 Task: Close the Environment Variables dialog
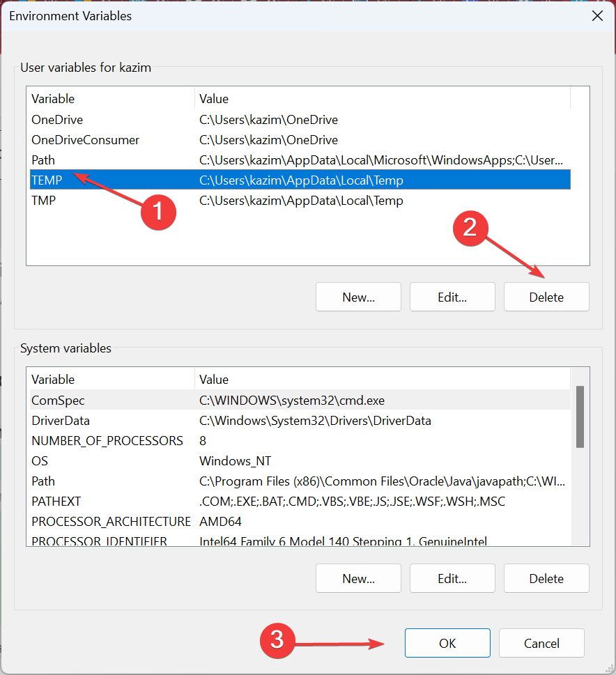(x=597, y=16)
